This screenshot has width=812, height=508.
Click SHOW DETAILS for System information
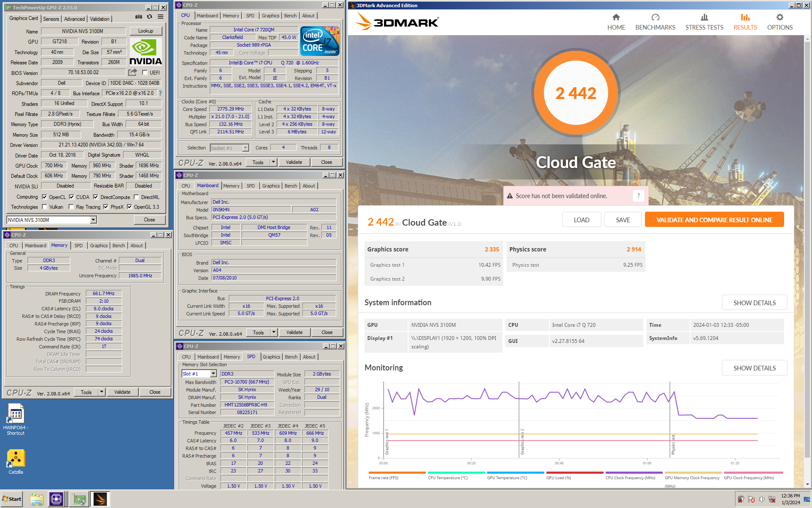click(x=754, y=303)
